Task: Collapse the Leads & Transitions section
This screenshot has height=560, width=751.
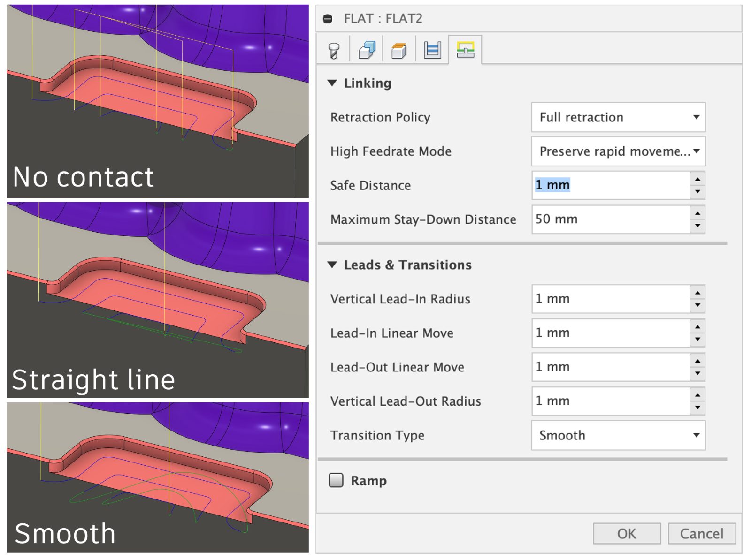Action: point(332,265)
